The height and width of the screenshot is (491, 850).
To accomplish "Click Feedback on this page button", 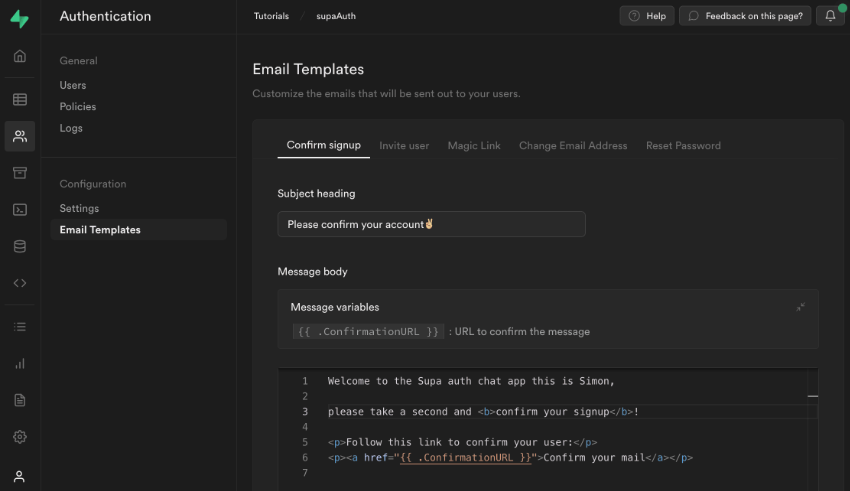I will point(745,16).
